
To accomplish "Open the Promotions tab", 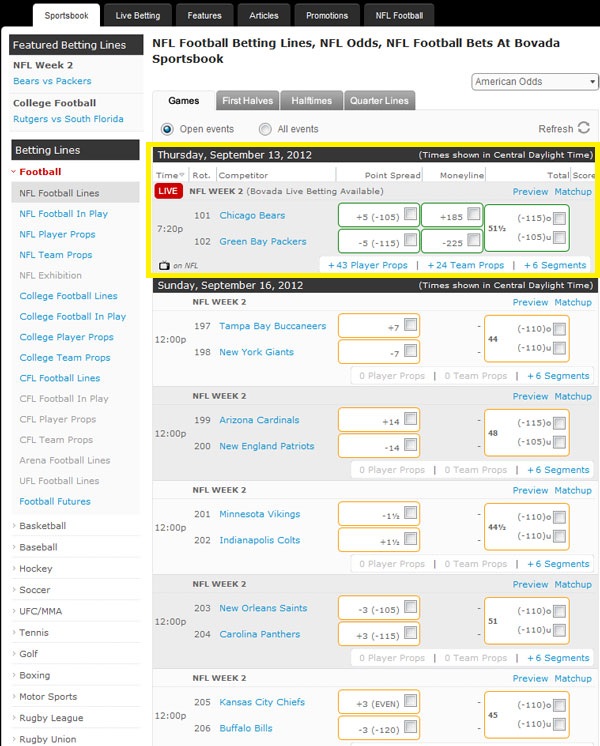I will [327, 15].
